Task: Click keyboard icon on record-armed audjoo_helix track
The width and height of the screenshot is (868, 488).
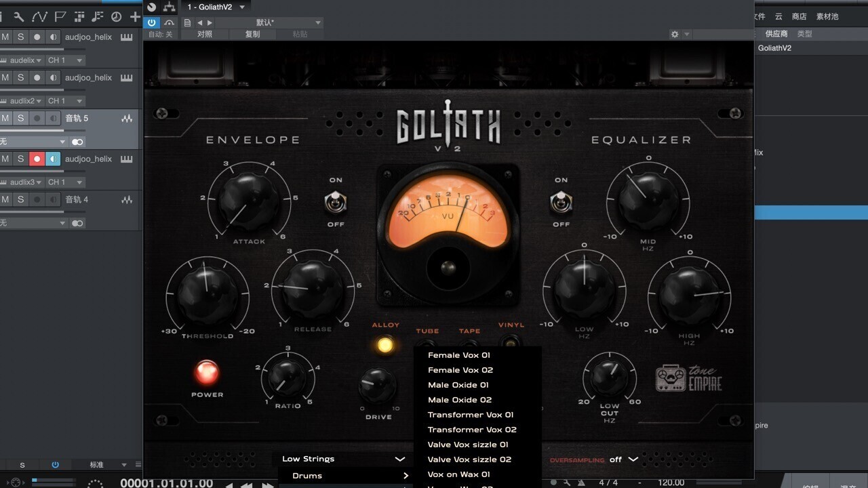Action: (x=126, y=159)
